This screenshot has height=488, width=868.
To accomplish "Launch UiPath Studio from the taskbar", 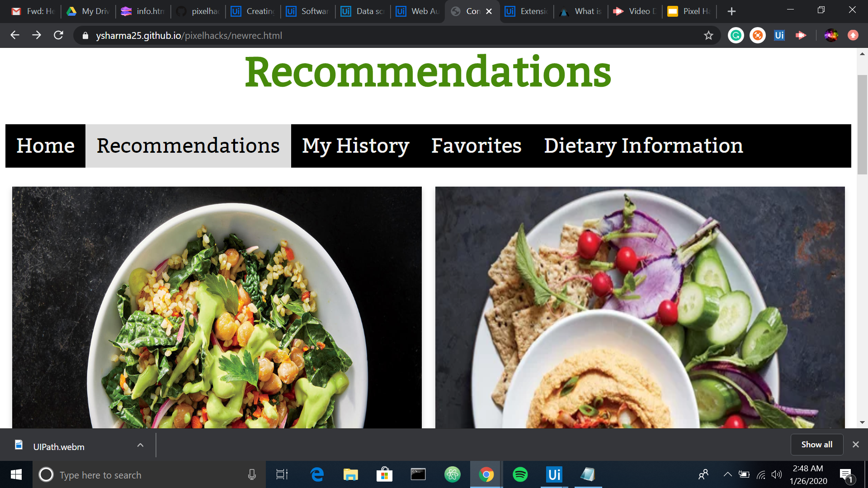I will pyautogui.click(x=554, y=474).
